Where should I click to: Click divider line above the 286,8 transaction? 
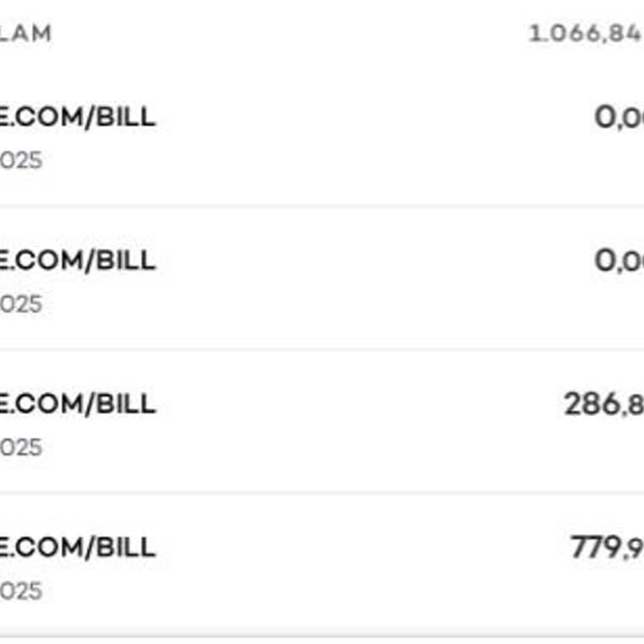[x=322, y=349]
